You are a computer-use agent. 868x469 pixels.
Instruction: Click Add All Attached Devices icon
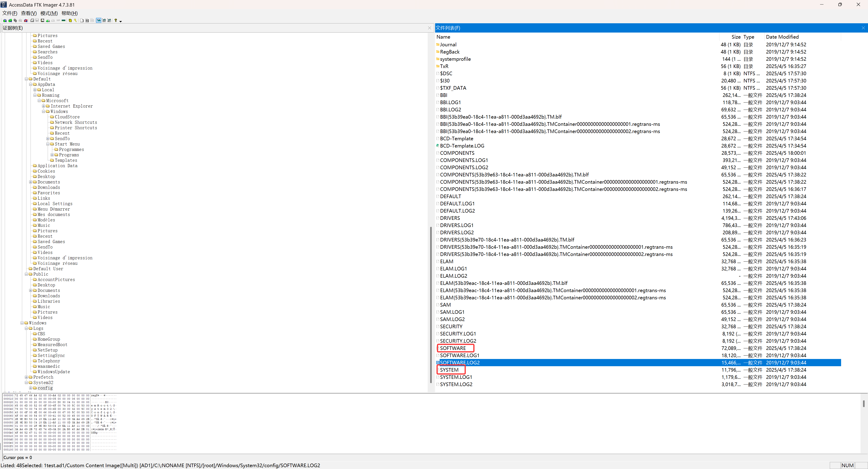point(10,21)
